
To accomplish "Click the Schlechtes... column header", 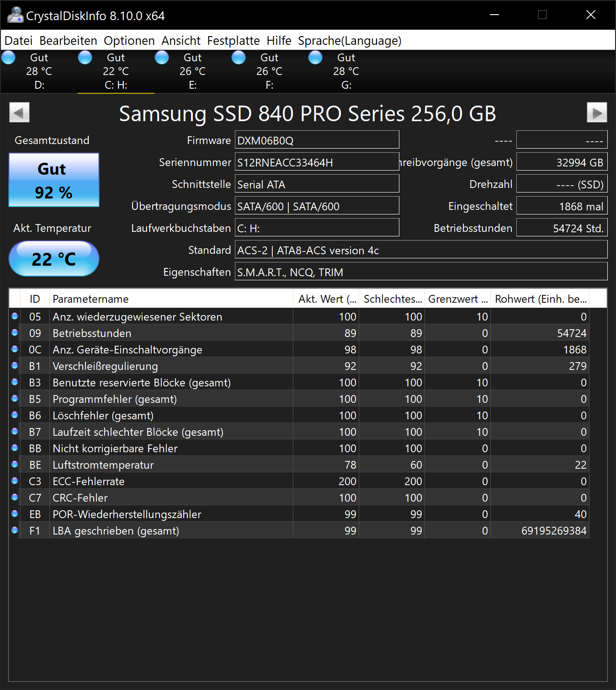I will click(x=392, y=299).
